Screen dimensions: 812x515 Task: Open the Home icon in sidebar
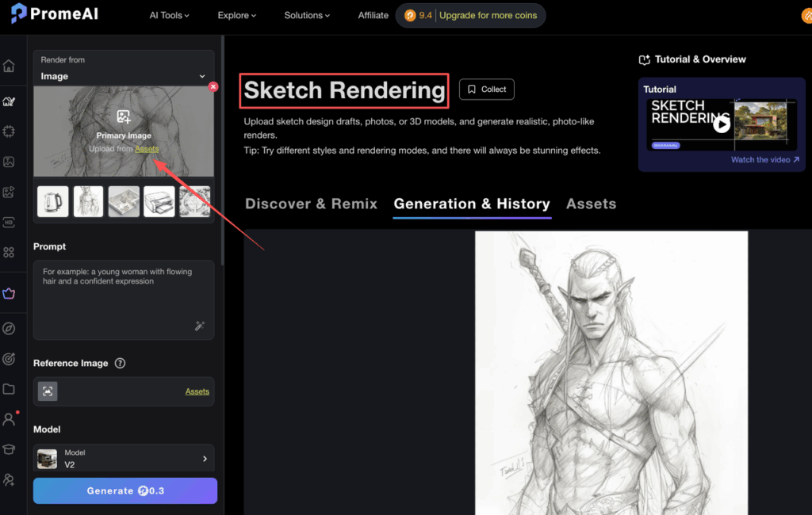coord(9,67)
